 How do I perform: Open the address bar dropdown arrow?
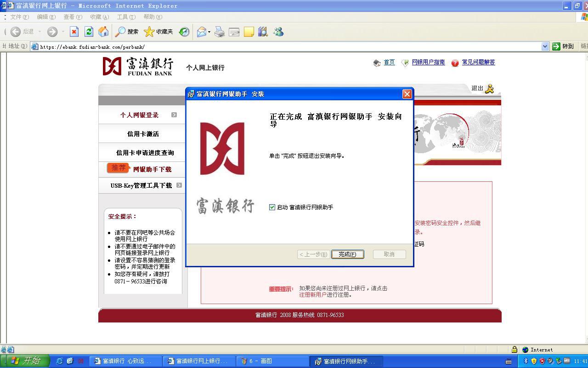[x=545, y=46]
